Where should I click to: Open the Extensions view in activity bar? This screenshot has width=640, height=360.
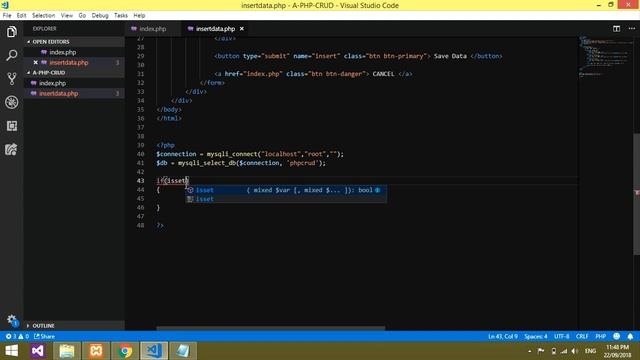(x=11, y=126)
